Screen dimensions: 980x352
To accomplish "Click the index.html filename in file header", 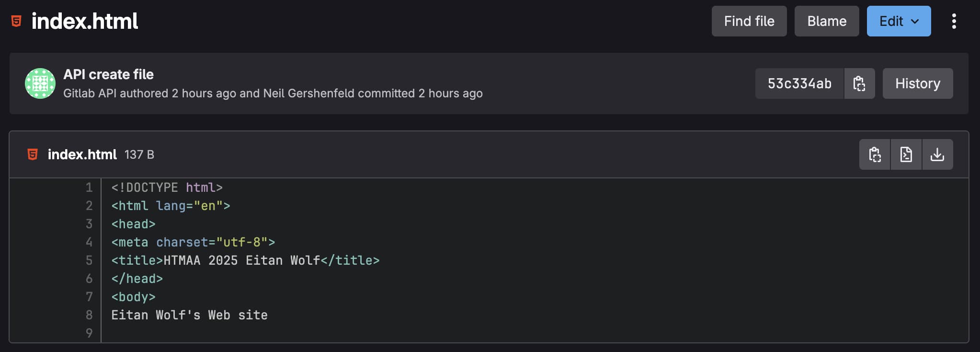I will tap(82, 154).
